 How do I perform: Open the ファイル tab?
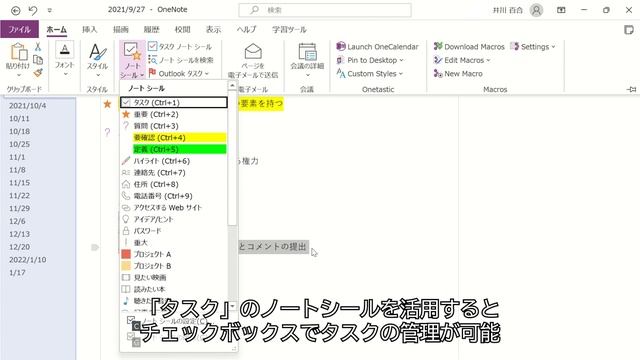(x=20, y=29)
